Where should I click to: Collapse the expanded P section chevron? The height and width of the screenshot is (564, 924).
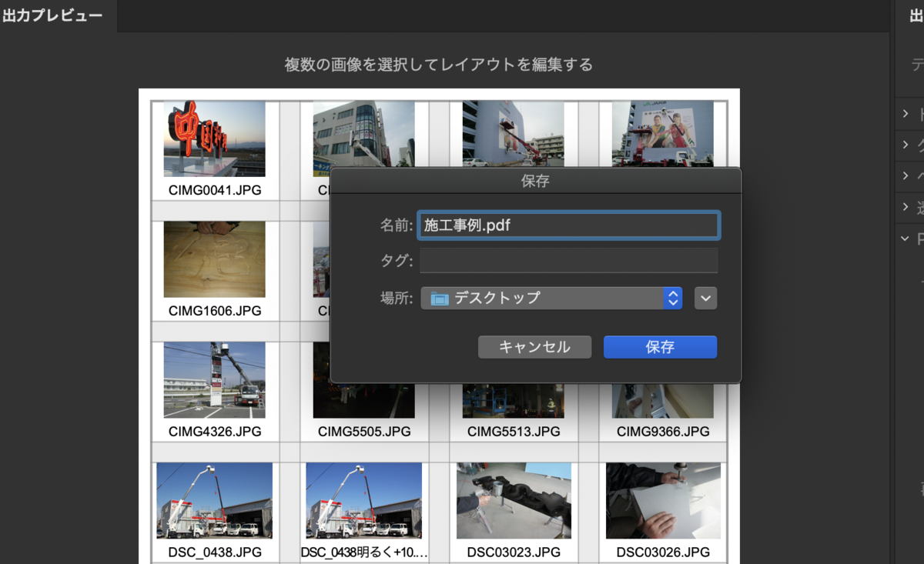point(906,239)
